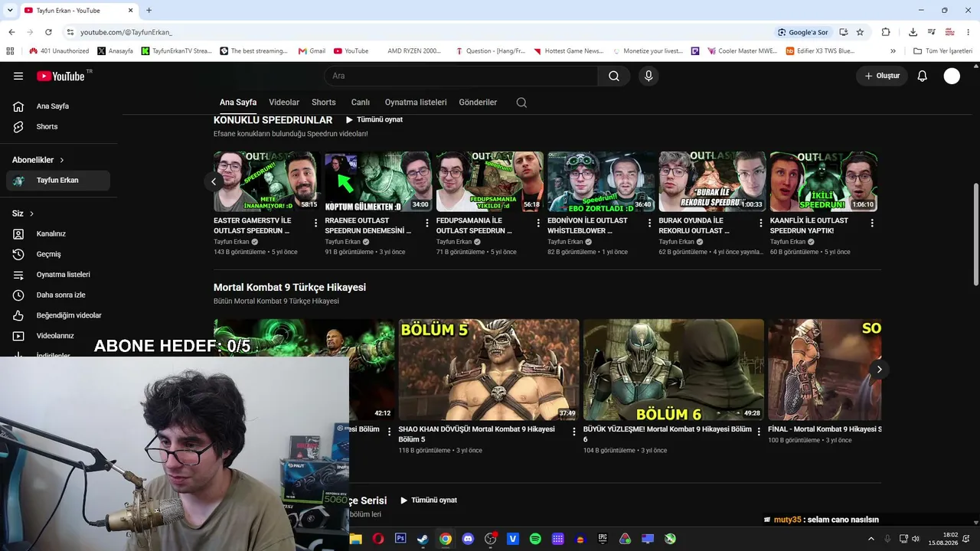980x551 pixels.
Task: Open Discord from the taskbar
Action: tap(468, 539)
